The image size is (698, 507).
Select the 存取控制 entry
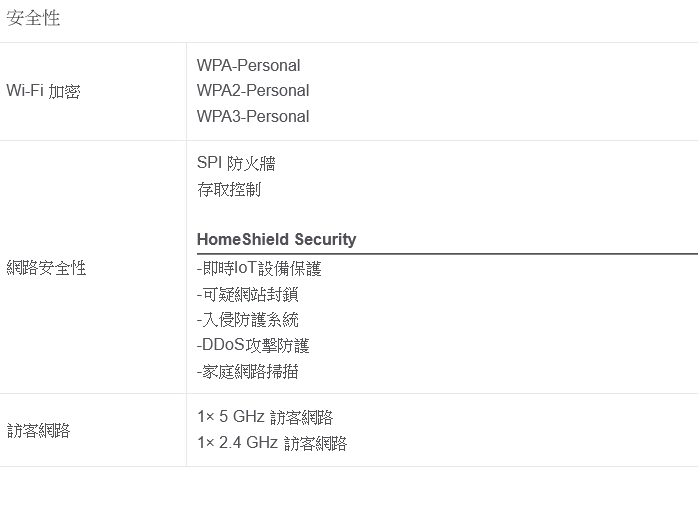[229, 189]
